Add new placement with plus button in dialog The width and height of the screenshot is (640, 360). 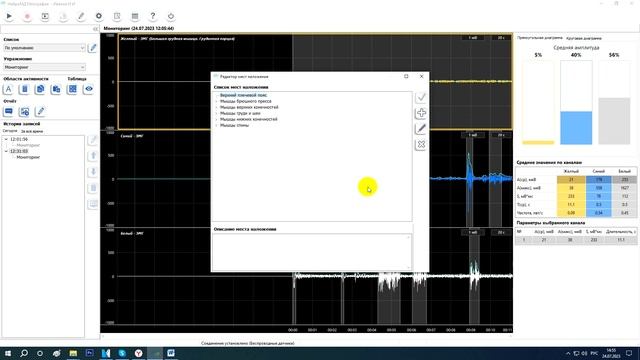click(421, 113)
